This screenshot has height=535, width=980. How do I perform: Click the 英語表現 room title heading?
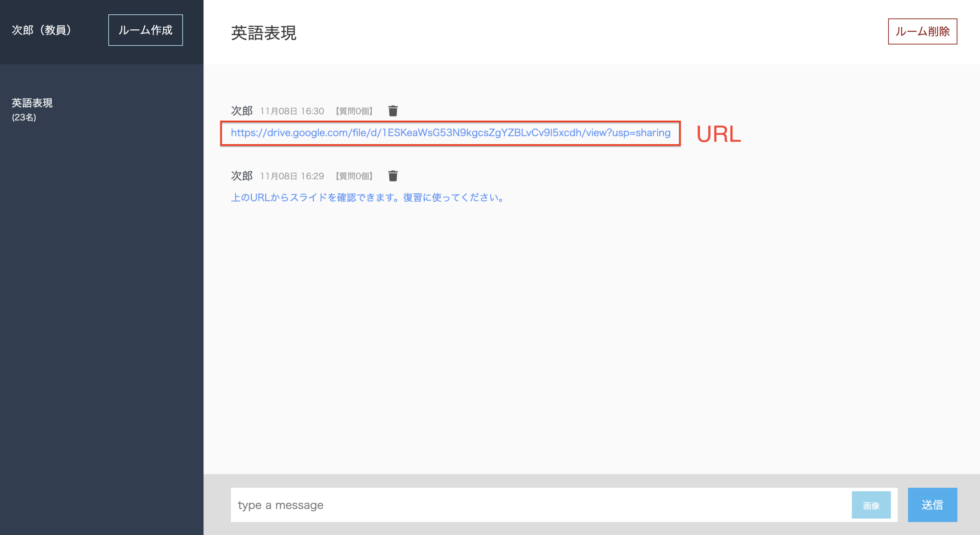[x=263, y=33]
